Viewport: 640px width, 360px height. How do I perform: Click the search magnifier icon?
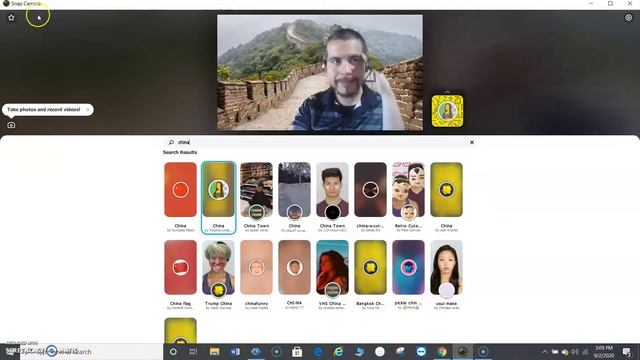(x=171, y=142)
